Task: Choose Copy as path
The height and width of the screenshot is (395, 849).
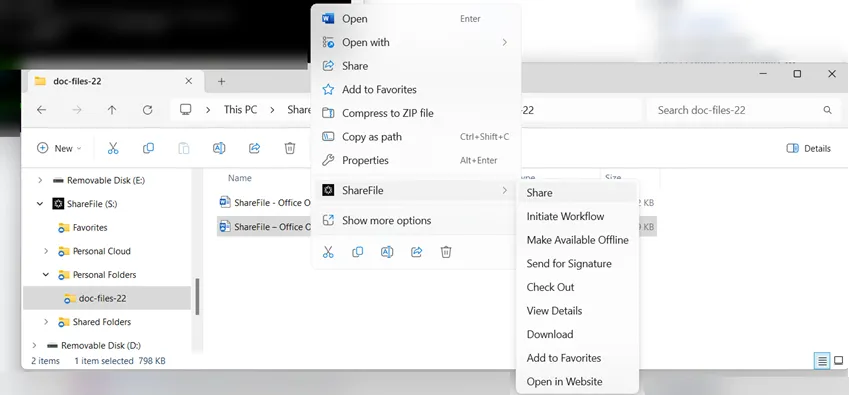Action: 416,137
